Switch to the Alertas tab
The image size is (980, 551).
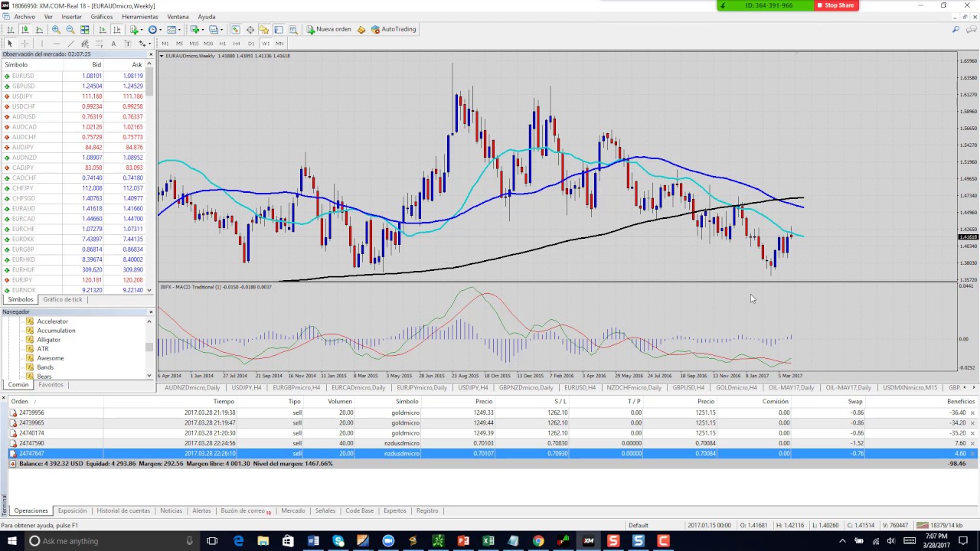(201, 510)
